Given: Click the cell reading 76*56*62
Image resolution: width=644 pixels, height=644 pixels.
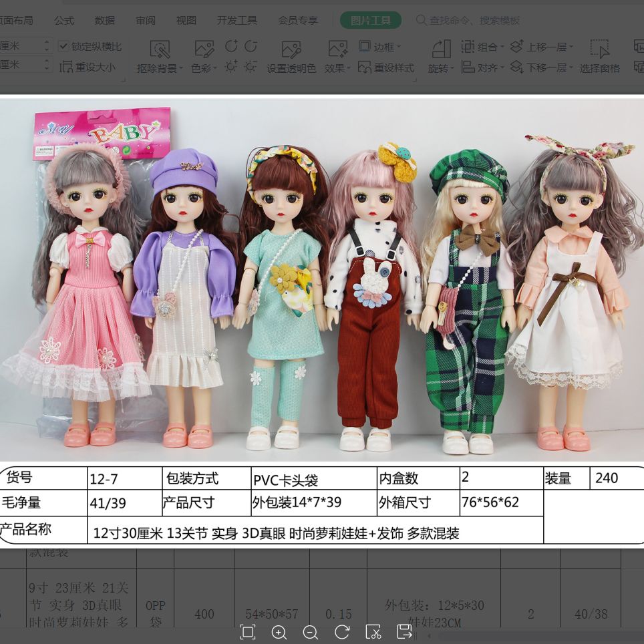Looking at the screenshot, I should click(x=501, y=502).
